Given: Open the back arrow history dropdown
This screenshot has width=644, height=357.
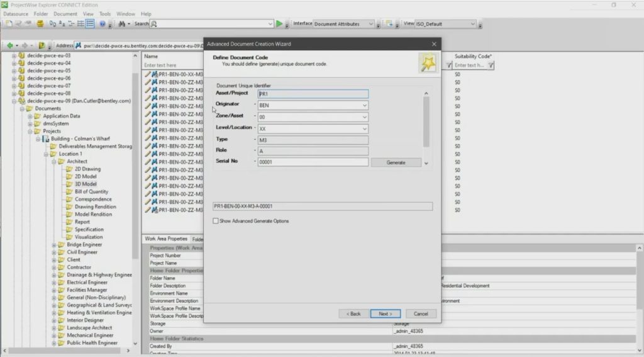Looking at the screenshot, I should pyautogui.click(x=17, y=46).
